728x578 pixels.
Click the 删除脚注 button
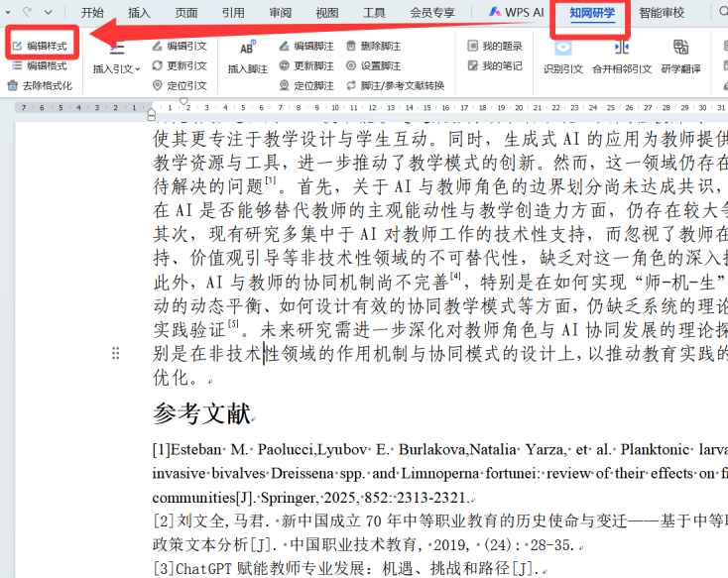pyautogui.click(x=373, y=46)
